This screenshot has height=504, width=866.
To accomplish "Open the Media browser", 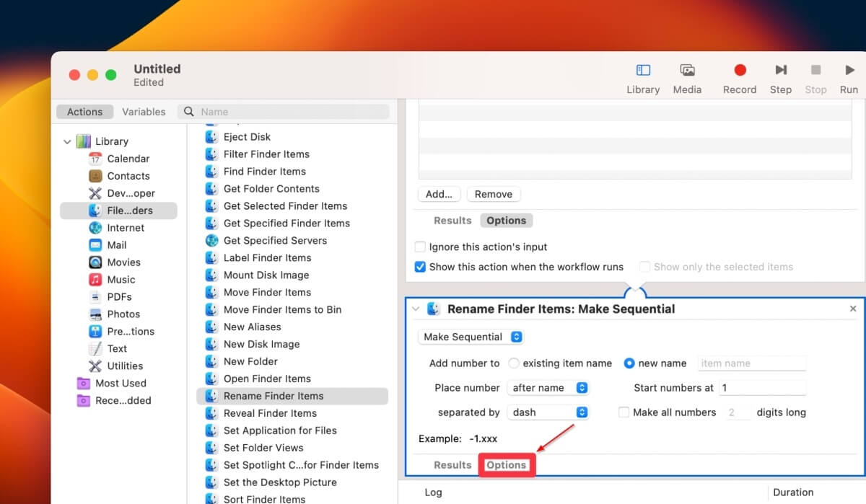I will [x=686, y=76].
